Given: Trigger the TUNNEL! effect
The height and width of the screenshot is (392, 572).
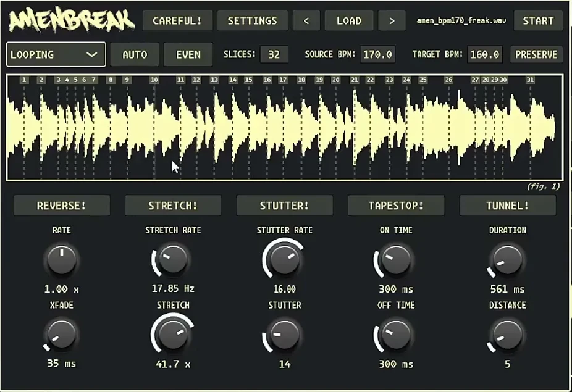Looking at the screenshot, I should 507,206.
